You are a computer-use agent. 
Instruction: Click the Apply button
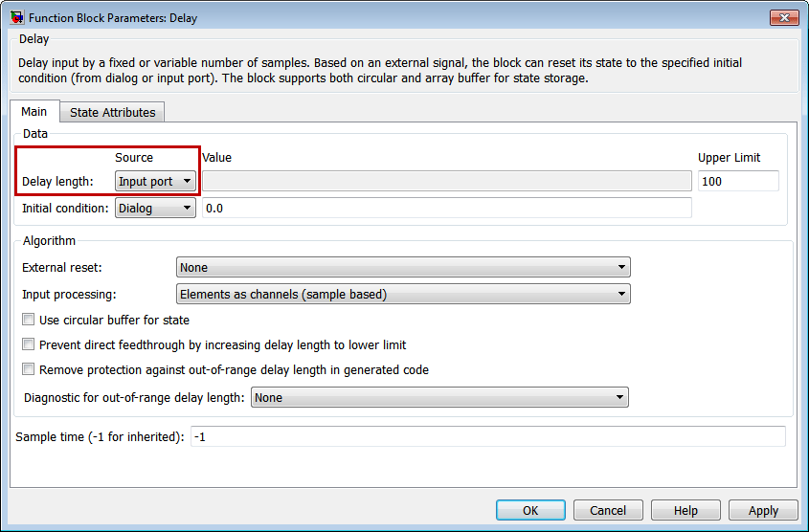763,510
